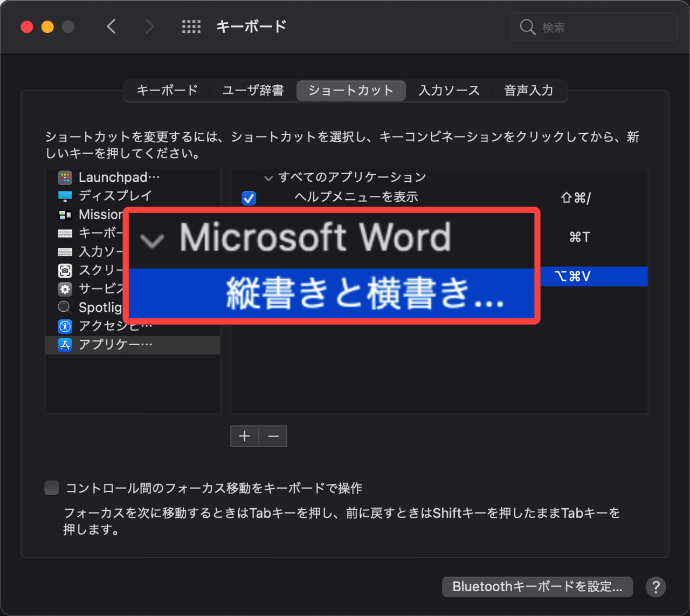Click the ⇧⌘/ key combination
The width and height of the screenshot is (690, 616).
pos(576,198)
